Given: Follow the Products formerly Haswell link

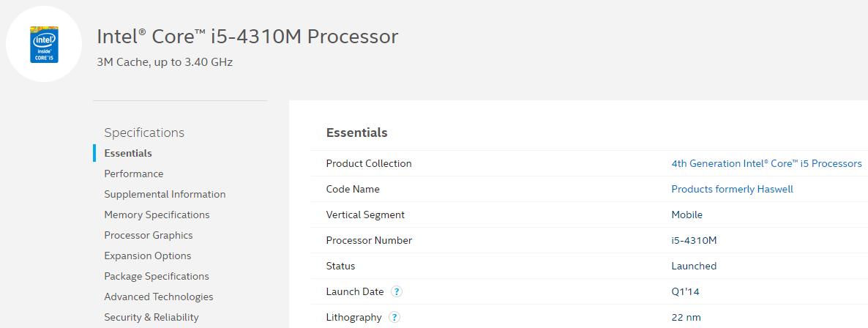Looking at the screenshot, I should pyautogui.click(x=732, y=189).
